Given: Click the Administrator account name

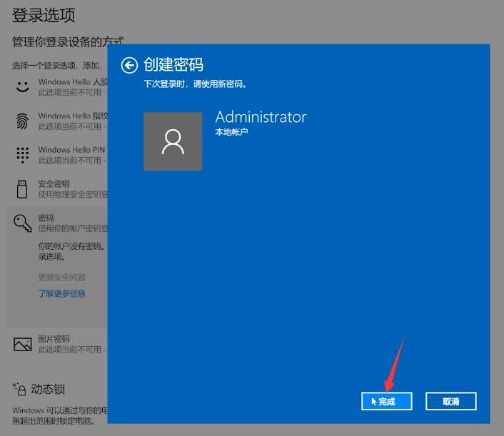Looking at the screenshot, I should pos(261,117).
